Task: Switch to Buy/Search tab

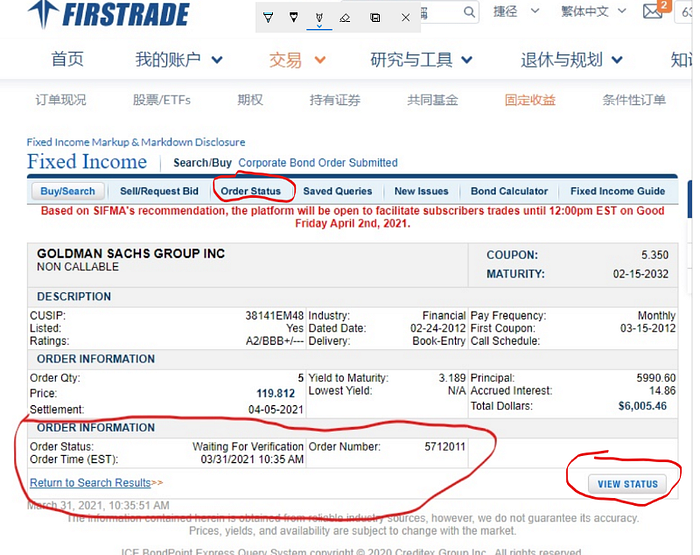Action: click(68, 191)
